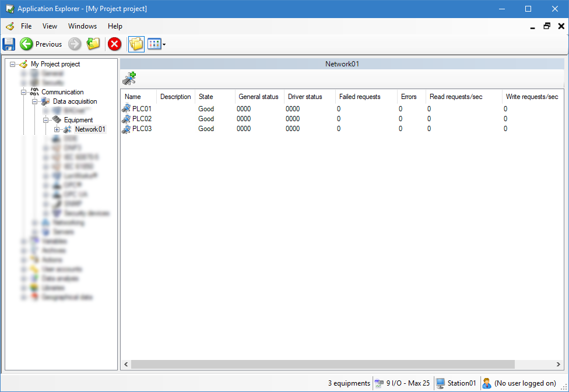Click the folder up-level icon
569x392 pixels.
pyautogui.click(x=93, y=44)
